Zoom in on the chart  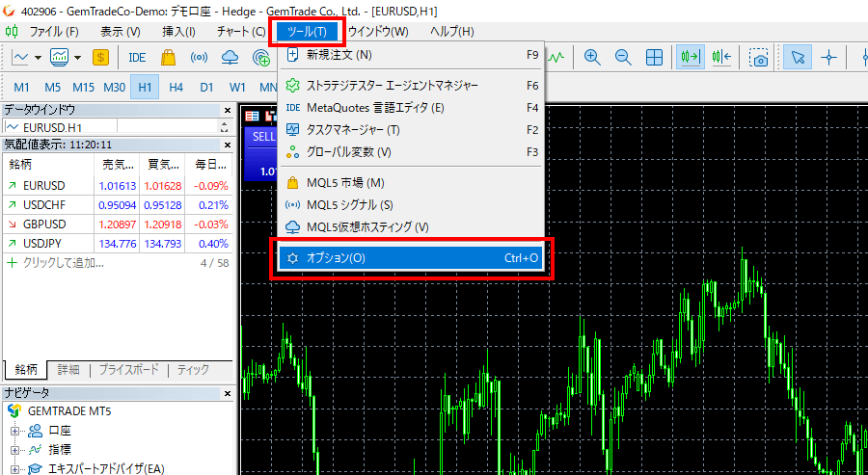(x=592, y=57)
